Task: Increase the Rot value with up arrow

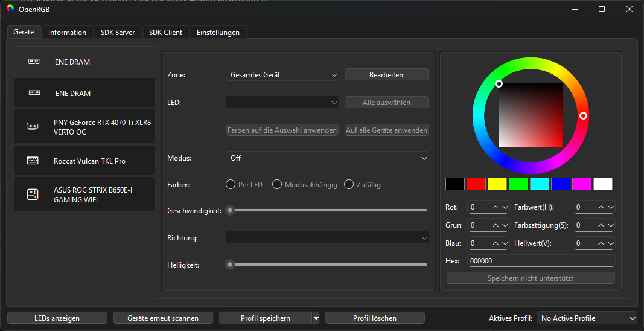Action: click(496, 207)
